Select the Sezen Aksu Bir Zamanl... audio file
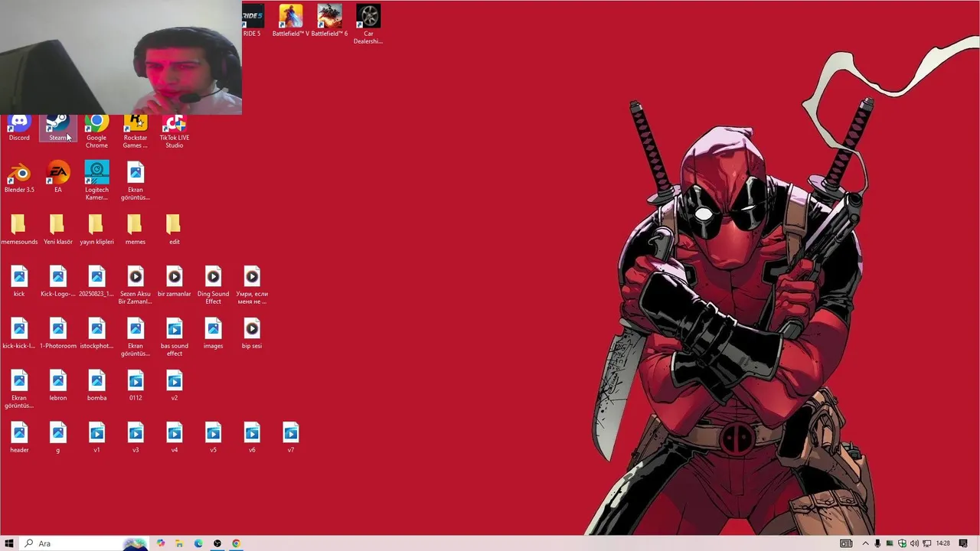The width and height of the screenshot is (980, 551). pyautogui.click(x=136, y=285)
